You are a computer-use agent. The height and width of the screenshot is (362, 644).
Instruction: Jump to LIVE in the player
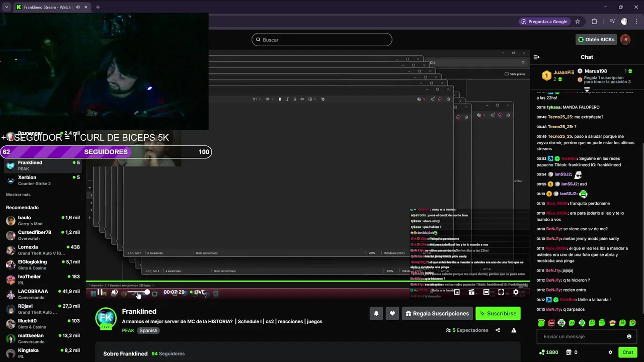point(197,292)
